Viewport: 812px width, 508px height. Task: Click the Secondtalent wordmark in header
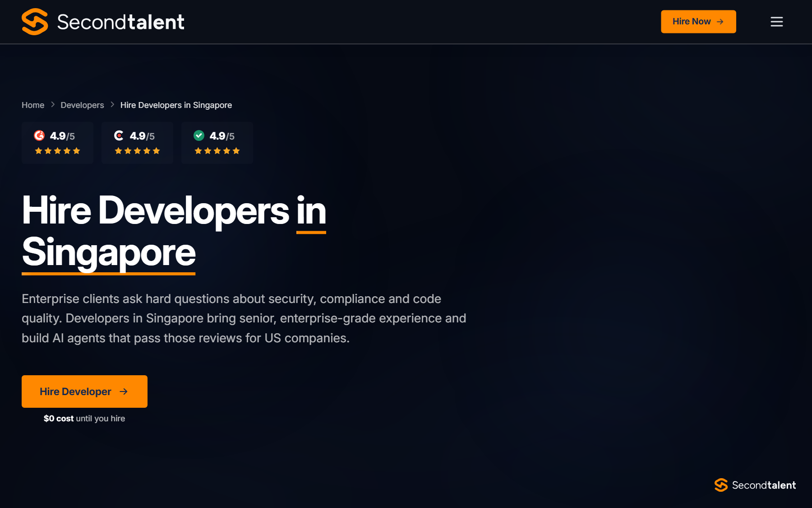(x=120, y=22)
